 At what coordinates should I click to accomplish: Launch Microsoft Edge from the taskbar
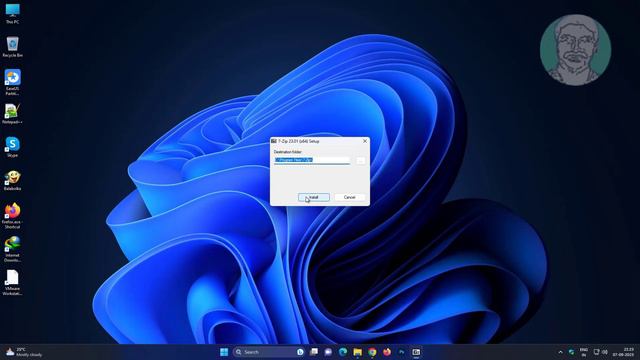(343, 352)
